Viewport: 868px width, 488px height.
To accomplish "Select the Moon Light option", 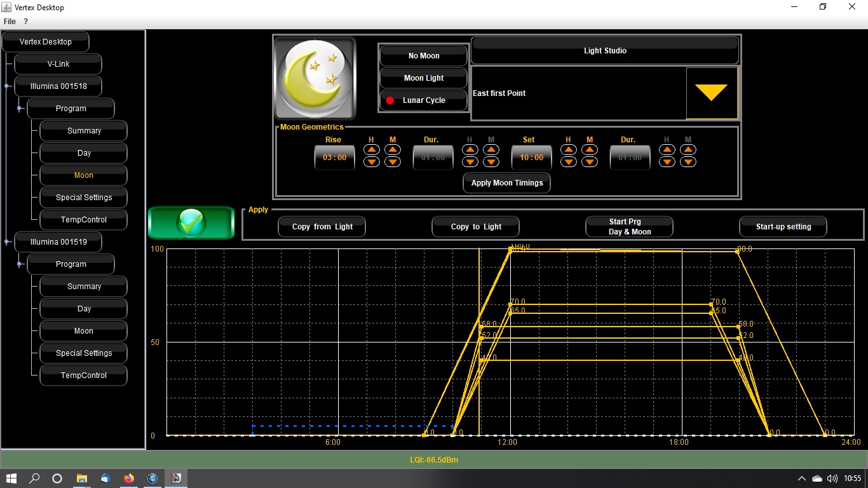I will click(x=424, y=78).
